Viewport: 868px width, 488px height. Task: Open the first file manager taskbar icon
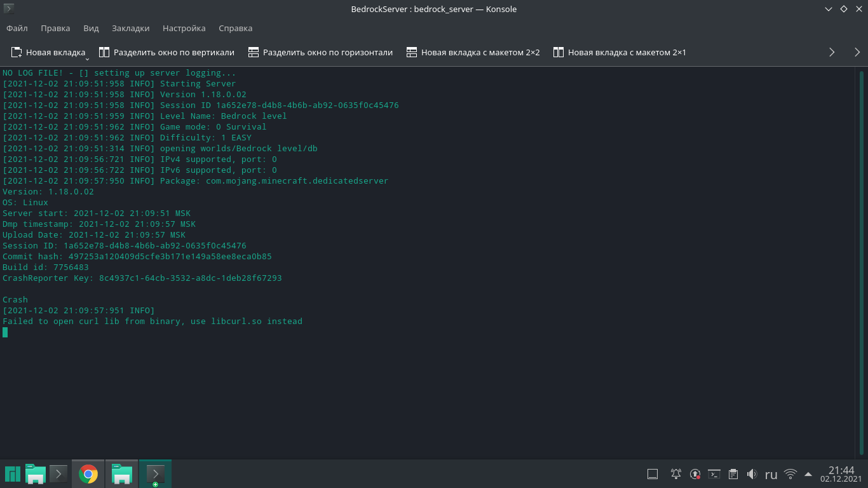(x=36, y=474)
